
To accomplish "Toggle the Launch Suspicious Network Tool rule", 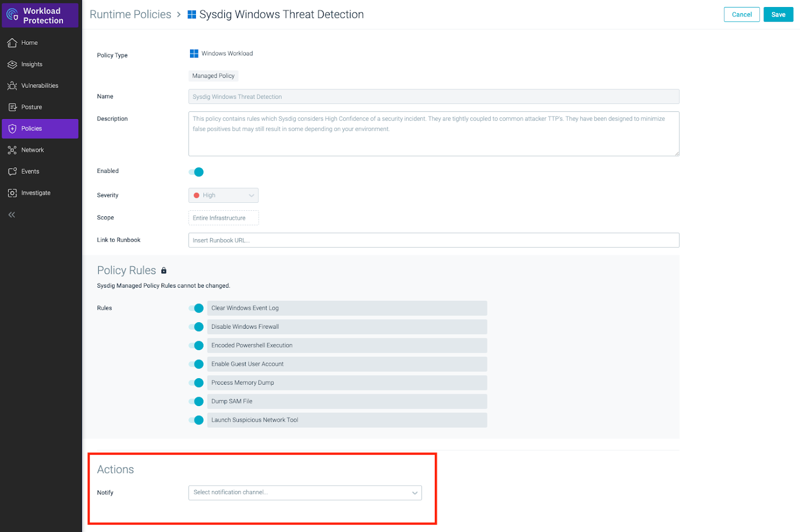I will [196, 420].
